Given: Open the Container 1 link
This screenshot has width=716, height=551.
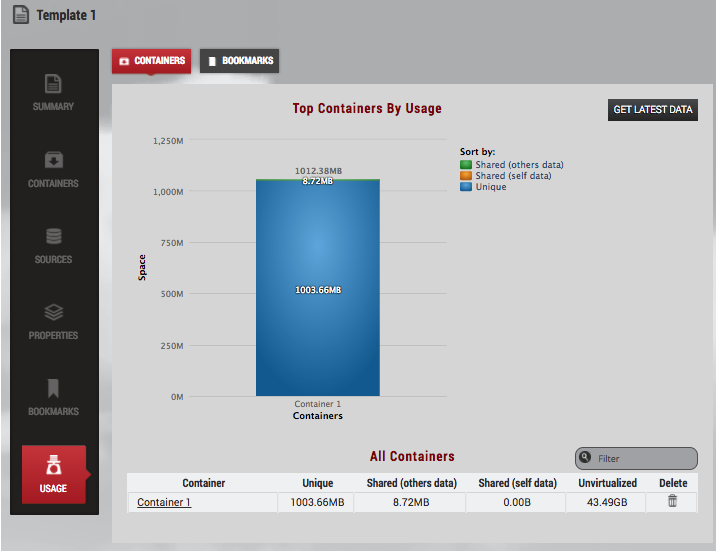Looking at the screenshot, I should pos(164,502).
